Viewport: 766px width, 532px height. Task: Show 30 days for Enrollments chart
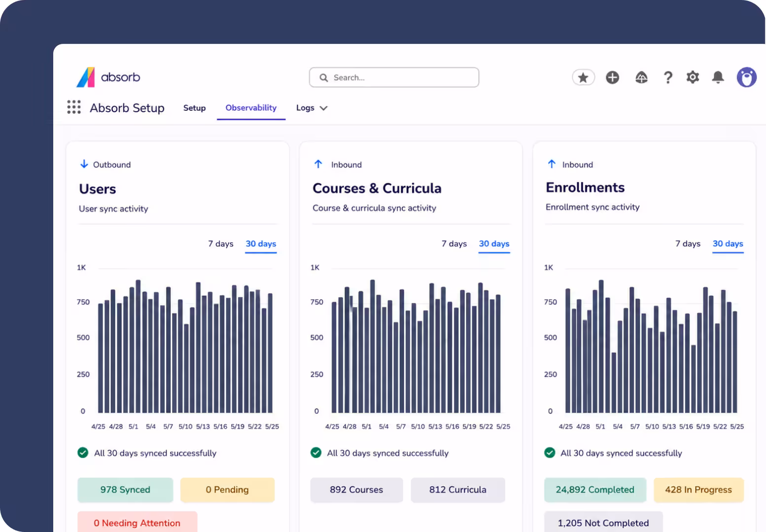click(x=728, y=244)
